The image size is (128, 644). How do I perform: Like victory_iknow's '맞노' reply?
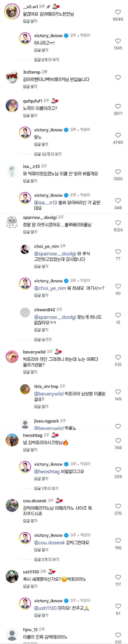(x=118, y=135)
